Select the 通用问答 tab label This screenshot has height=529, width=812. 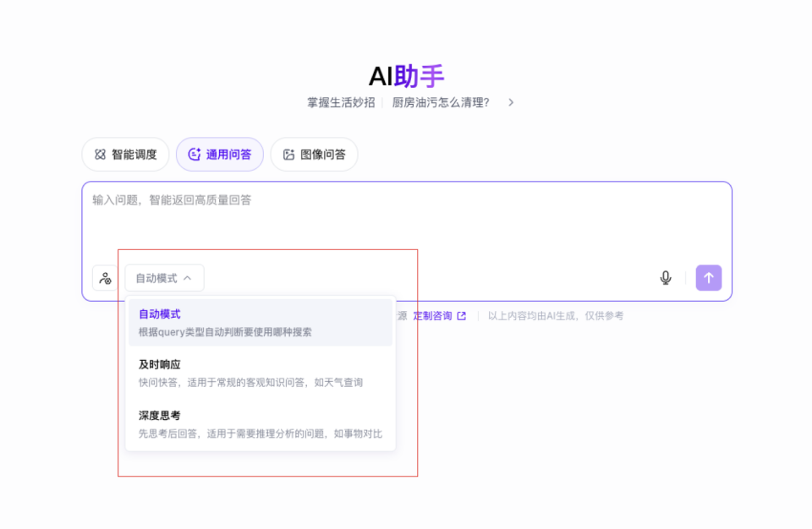(x=228, y=155)
